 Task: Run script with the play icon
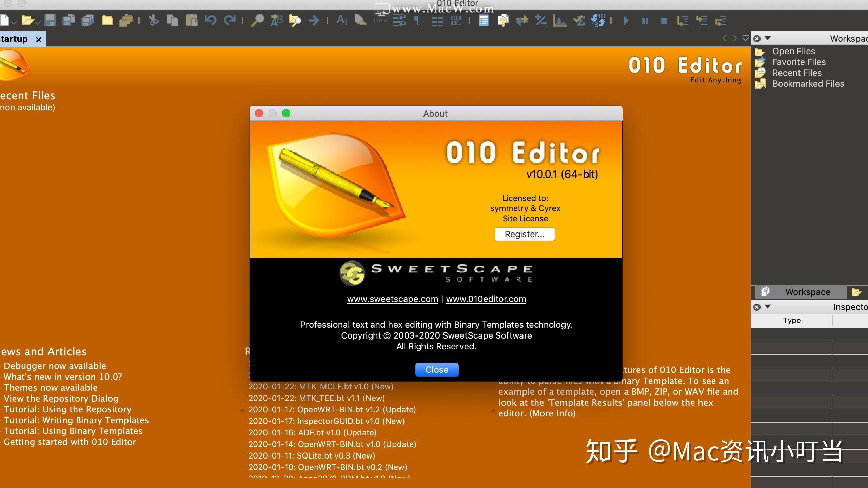coord(626,21)
